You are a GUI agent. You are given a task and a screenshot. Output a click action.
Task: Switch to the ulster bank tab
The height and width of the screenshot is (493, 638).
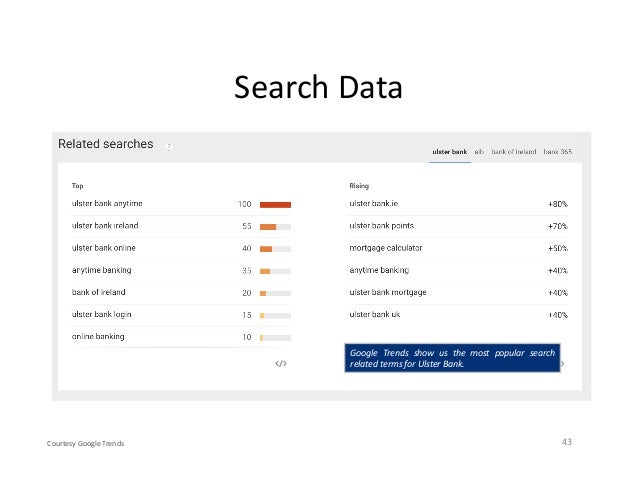click(x=449, y=152)
